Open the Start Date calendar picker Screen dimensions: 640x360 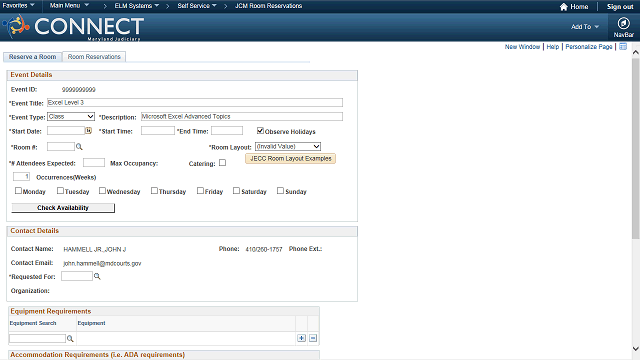pyautogui.click(x=88, y=131)
